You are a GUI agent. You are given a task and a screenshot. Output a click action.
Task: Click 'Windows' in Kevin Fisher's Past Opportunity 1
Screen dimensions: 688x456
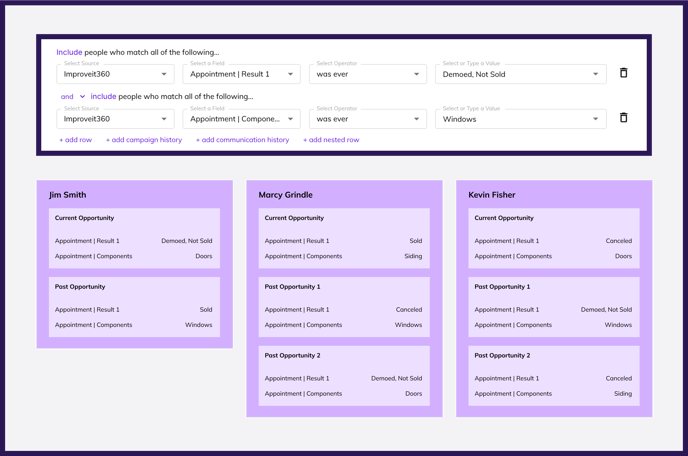618,325
